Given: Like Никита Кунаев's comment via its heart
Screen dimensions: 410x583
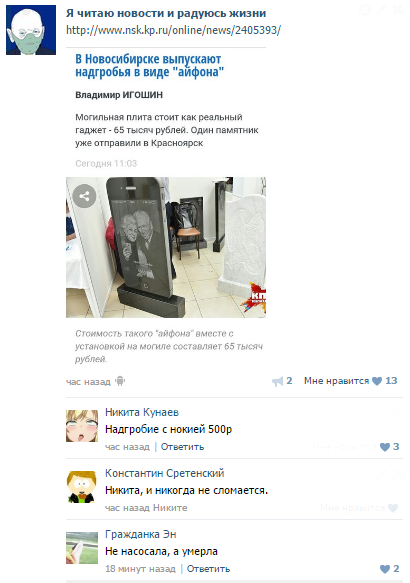Looking at the screenshot, I should [385, 447].
